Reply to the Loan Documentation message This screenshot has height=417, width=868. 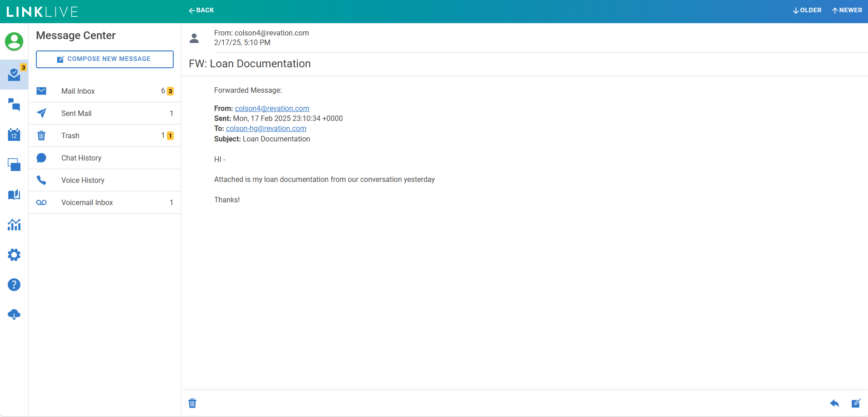point(834,403)
